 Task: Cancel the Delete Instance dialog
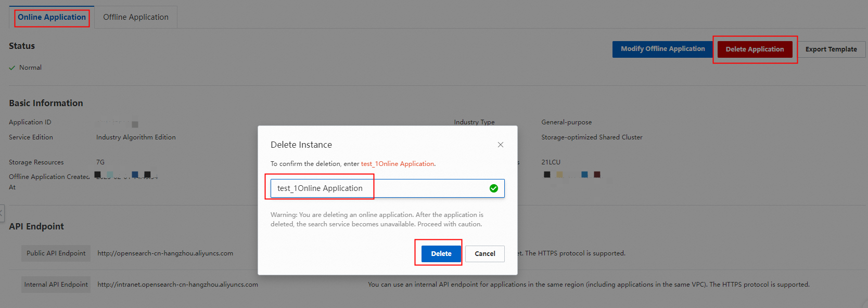pos(484,254)
